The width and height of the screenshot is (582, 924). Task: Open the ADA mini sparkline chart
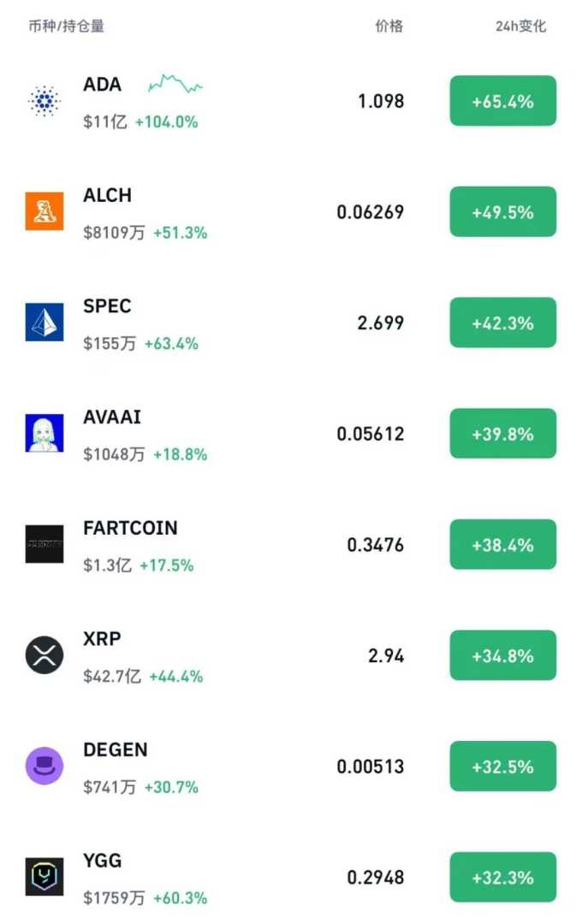click(x=175, y=84)
